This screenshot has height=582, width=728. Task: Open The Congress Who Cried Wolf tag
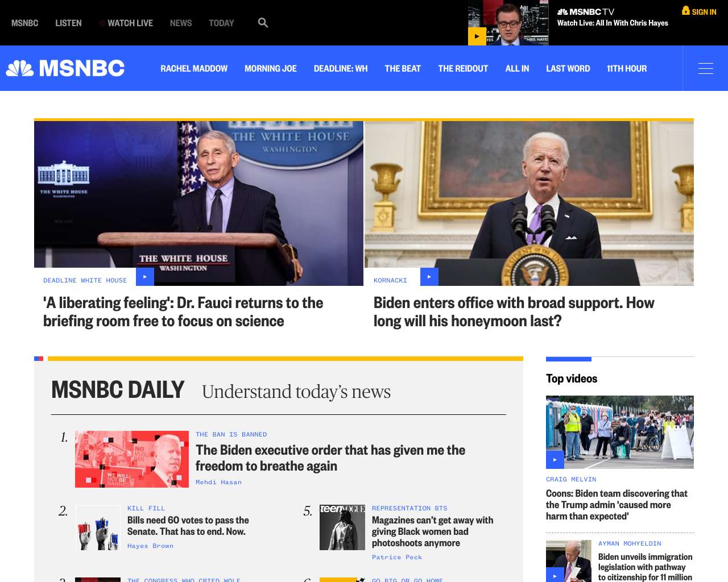pos(184,580)
